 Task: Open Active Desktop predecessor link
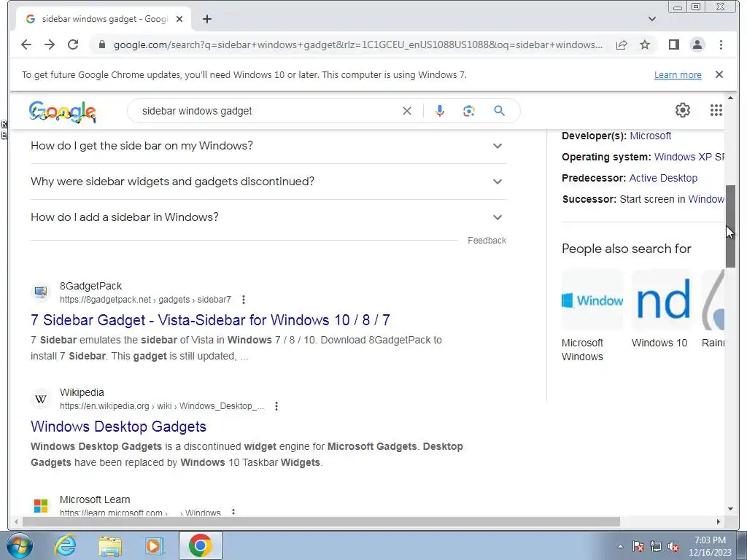[663, 178]
